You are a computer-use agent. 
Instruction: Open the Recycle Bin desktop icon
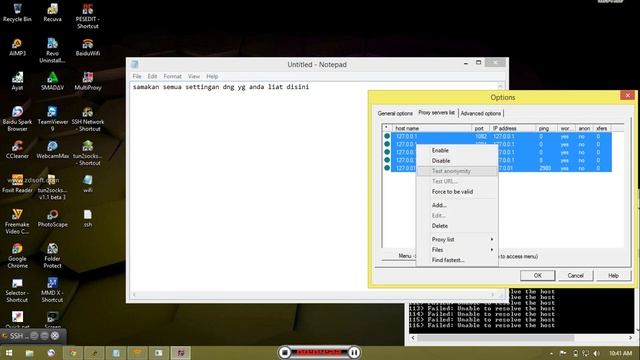point(17,12)
